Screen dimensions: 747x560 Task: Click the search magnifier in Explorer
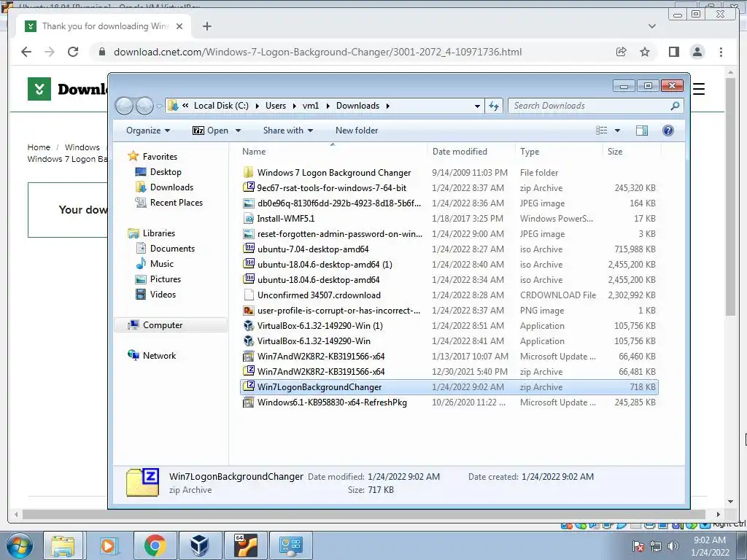point(675,106)
